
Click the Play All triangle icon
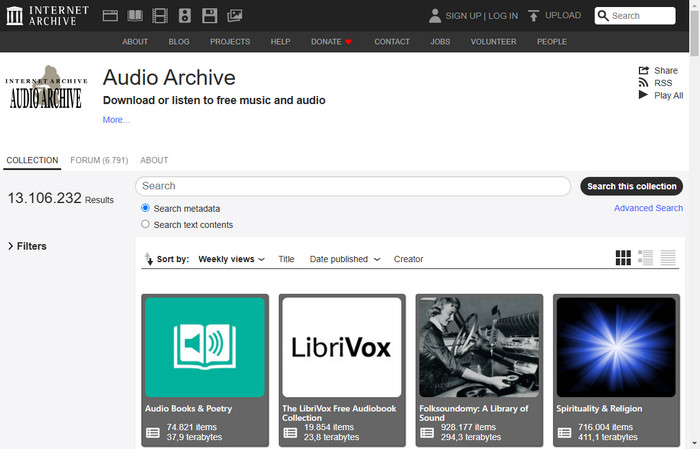point(643,95)
